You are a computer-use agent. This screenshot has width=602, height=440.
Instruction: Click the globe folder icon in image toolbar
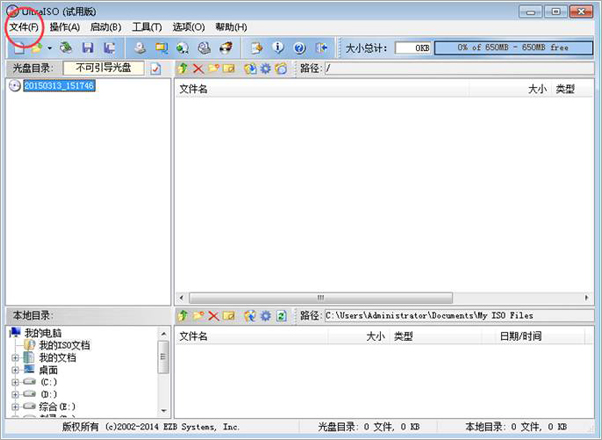click(x=250, y=69)
